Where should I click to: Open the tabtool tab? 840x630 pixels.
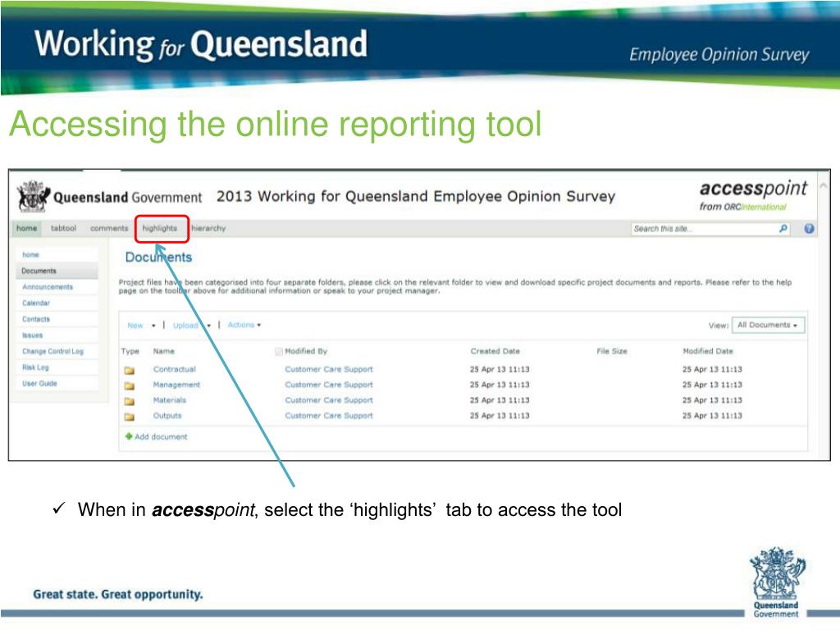tap(63, 228)
